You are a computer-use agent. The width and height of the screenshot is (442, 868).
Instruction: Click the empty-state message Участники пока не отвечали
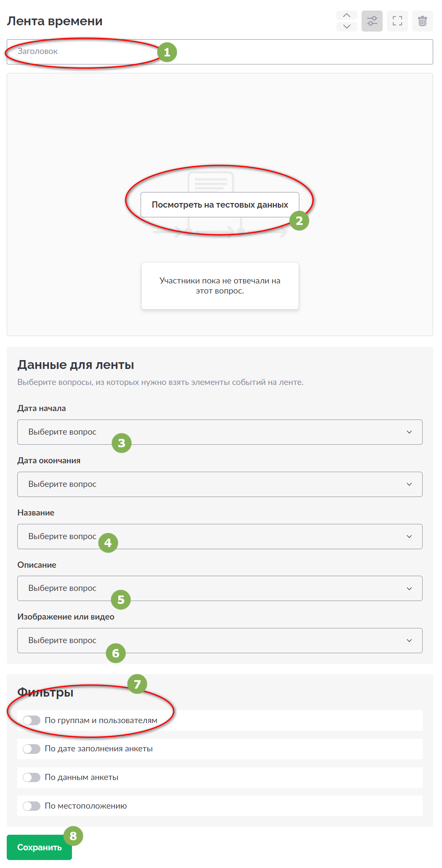[220, 286]
